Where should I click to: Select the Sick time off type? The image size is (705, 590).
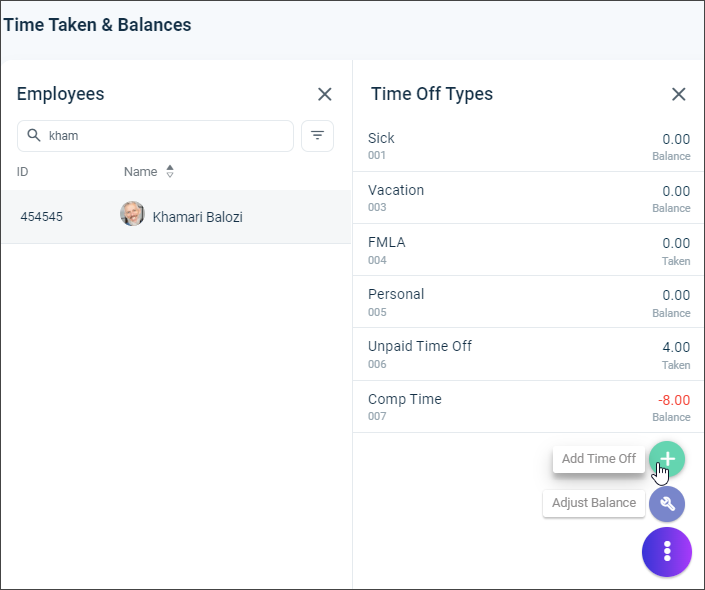pyautogui.click(x=528, y=146)
